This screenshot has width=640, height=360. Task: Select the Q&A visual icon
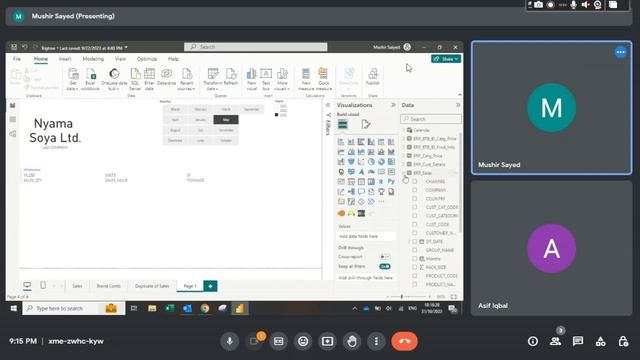tap(361, 191)
